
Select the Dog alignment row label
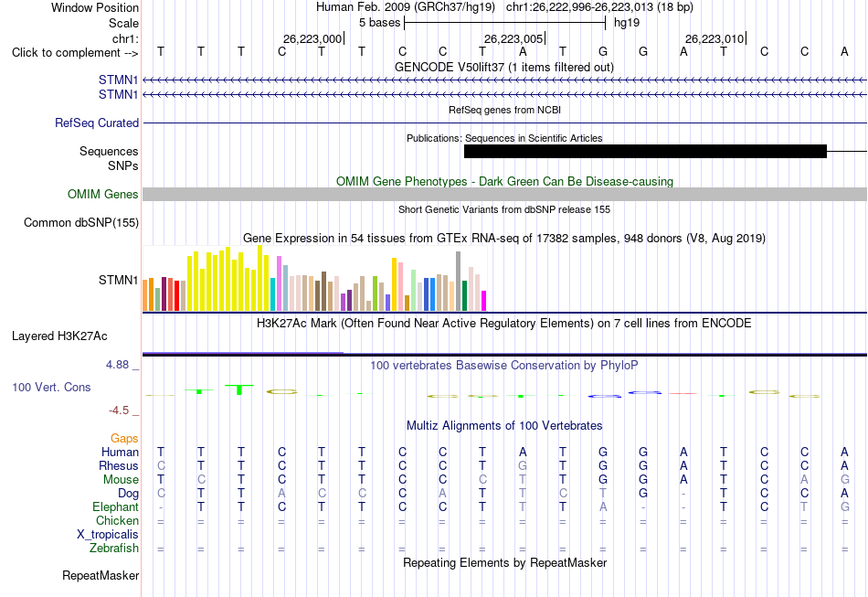click(128, 494)
